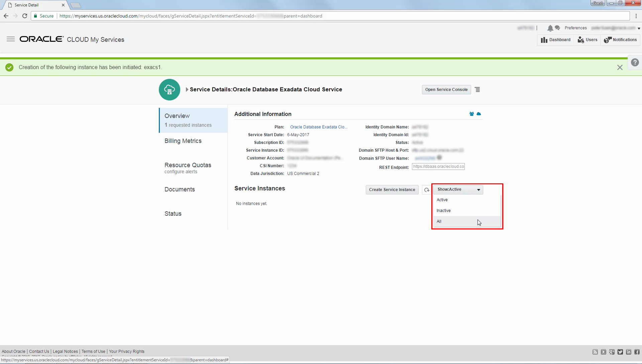This screenshot has width=642, height=364.
Task: Choose All in the Show list
Action: pos(467,221)
